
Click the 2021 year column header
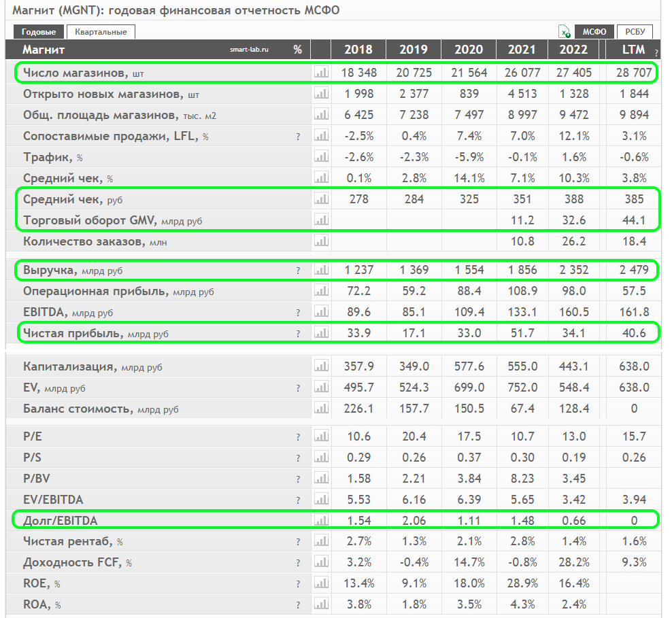point(522,50)
